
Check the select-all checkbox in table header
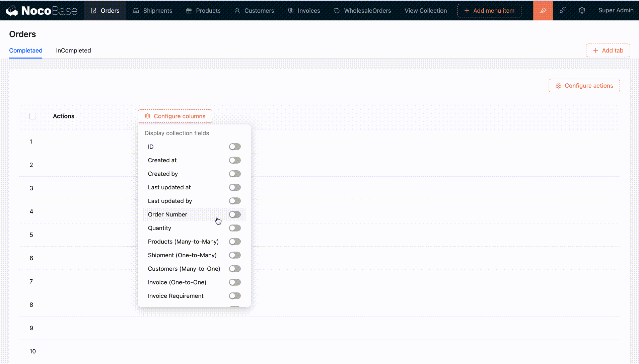[x=33, y=116]
